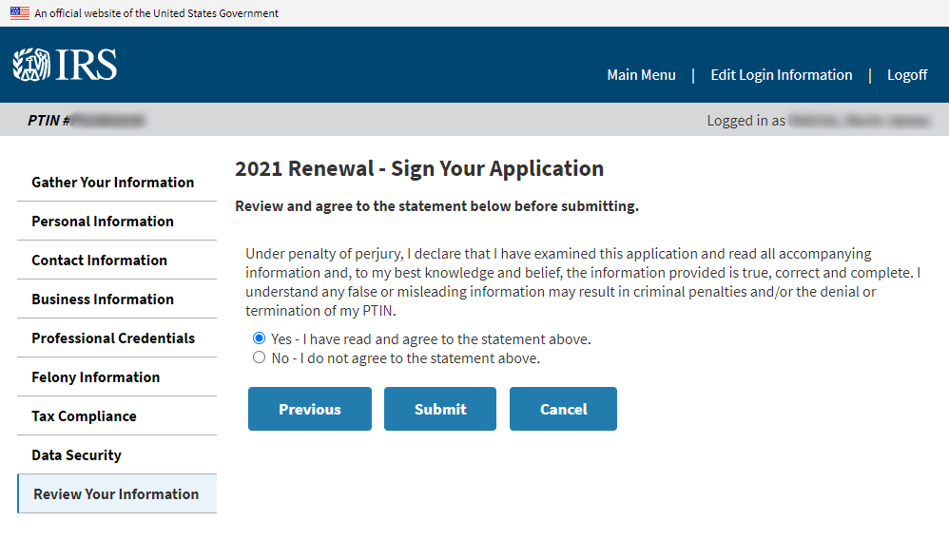Screen dimensions: 949x560
Task: Select No, I do not agree option
Action: coord(259,357)
